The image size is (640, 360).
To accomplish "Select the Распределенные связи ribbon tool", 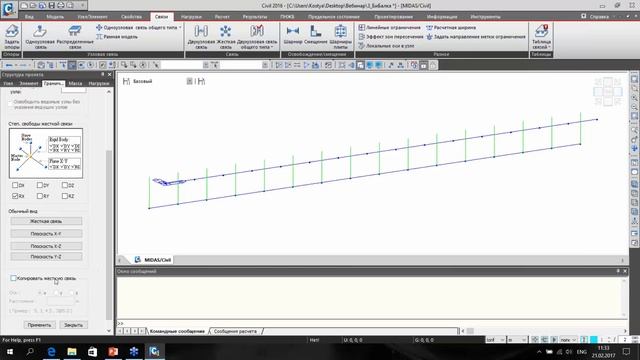I will click(75, 36).
